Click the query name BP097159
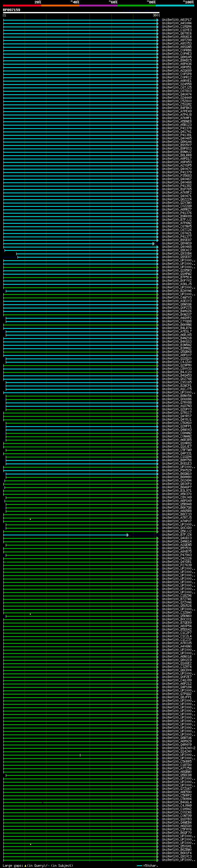Viewport: 197px width, 868px height. coord(11,10)
